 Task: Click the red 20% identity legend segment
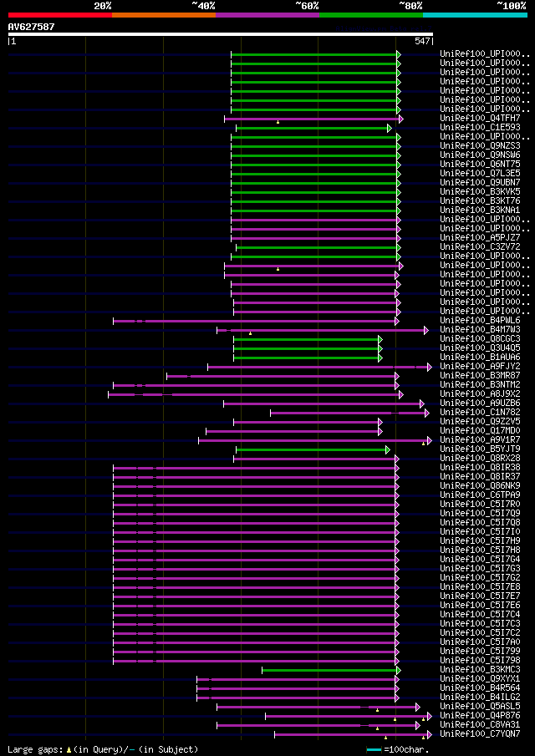coord(60,15)
